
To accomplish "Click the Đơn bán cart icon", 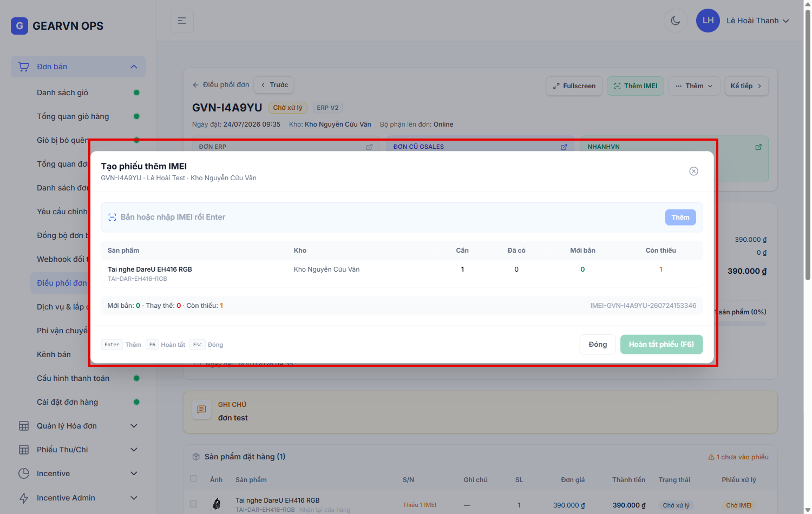I will click(24, 67).
